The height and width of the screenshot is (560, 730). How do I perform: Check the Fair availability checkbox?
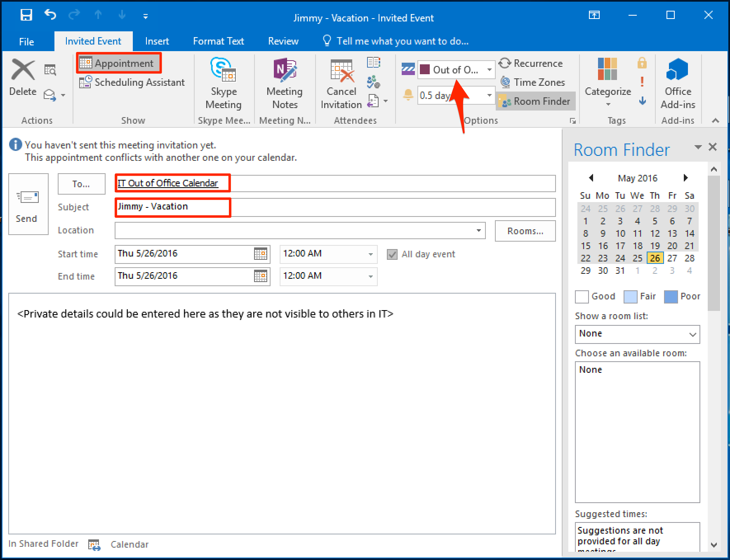630,296
